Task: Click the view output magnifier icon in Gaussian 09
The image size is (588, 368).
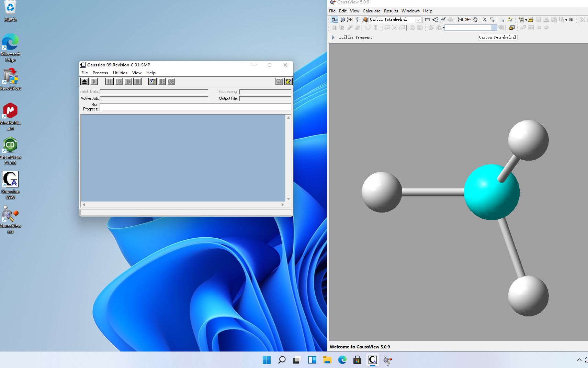Action: 279,82
